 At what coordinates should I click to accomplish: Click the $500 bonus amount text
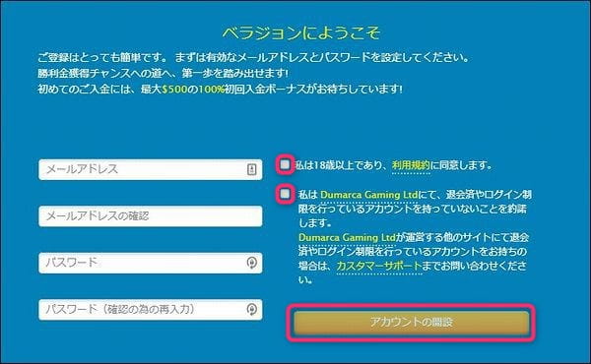tap(174, 90)
